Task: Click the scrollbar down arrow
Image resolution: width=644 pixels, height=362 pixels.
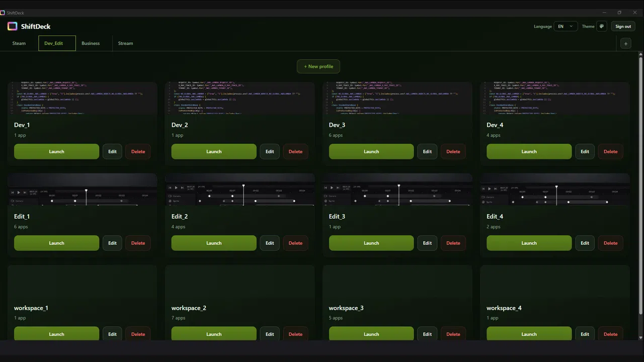Action: point(640,337)
